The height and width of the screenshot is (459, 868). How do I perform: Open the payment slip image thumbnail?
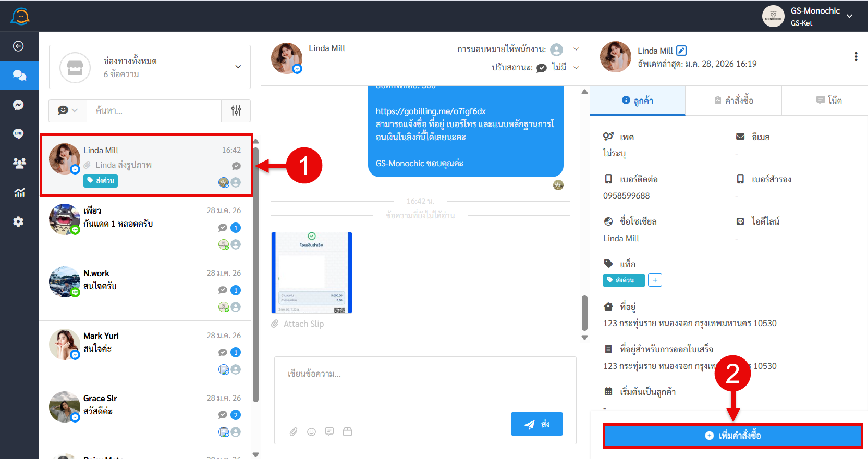click(x=312, y=272)
